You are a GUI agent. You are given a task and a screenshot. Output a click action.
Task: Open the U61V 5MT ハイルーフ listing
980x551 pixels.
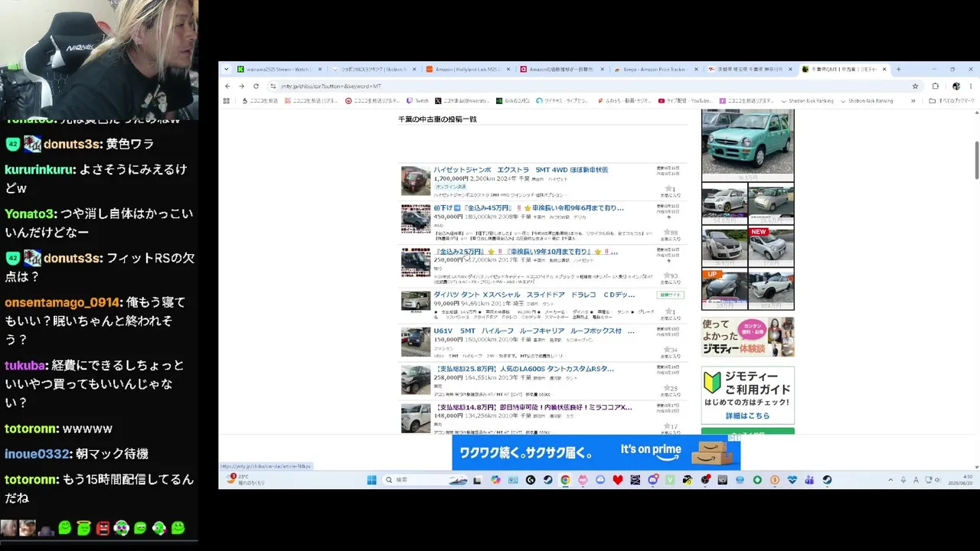pos(534,331)
